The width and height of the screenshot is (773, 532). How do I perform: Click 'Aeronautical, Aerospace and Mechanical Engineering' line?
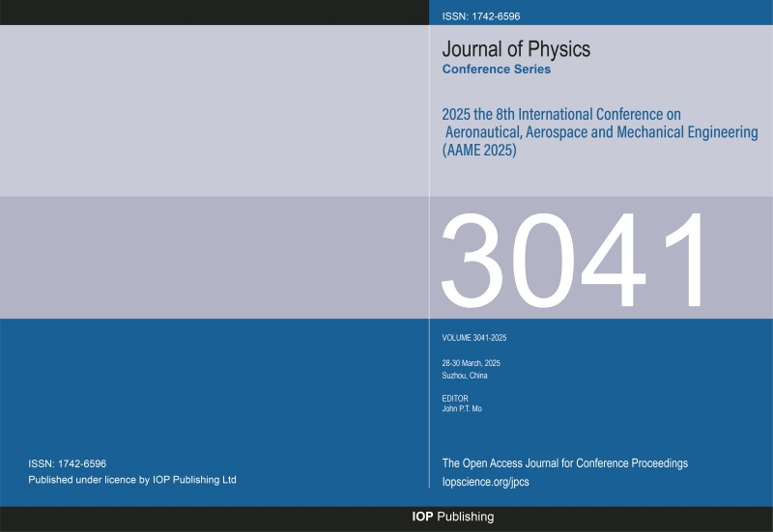(x=601, y=132)
